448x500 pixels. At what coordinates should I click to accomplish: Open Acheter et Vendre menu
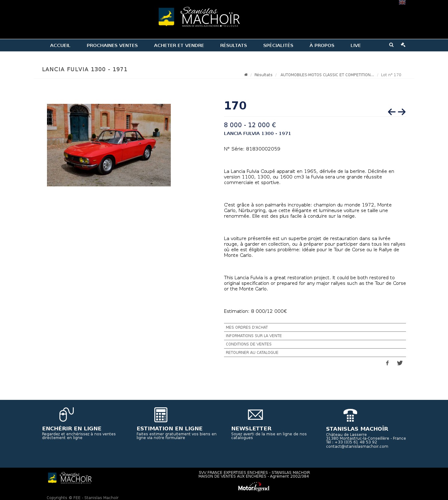tap(179, 45)
